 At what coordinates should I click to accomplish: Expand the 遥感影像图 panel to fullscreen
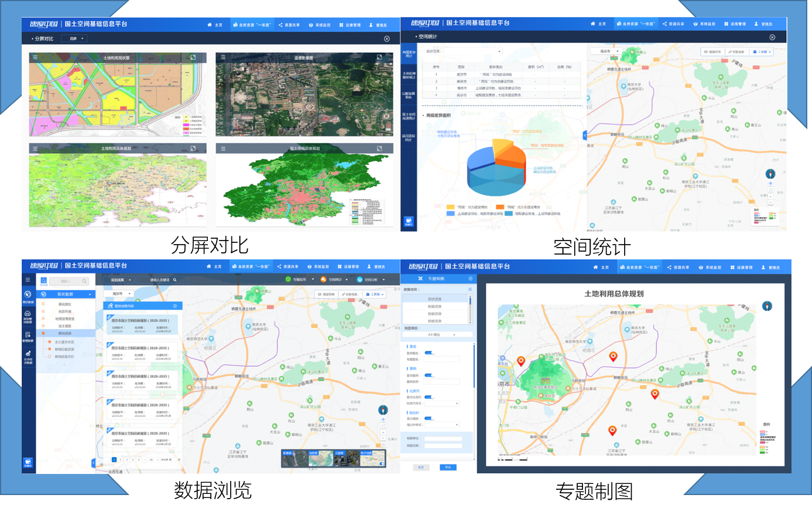point(379,57)
